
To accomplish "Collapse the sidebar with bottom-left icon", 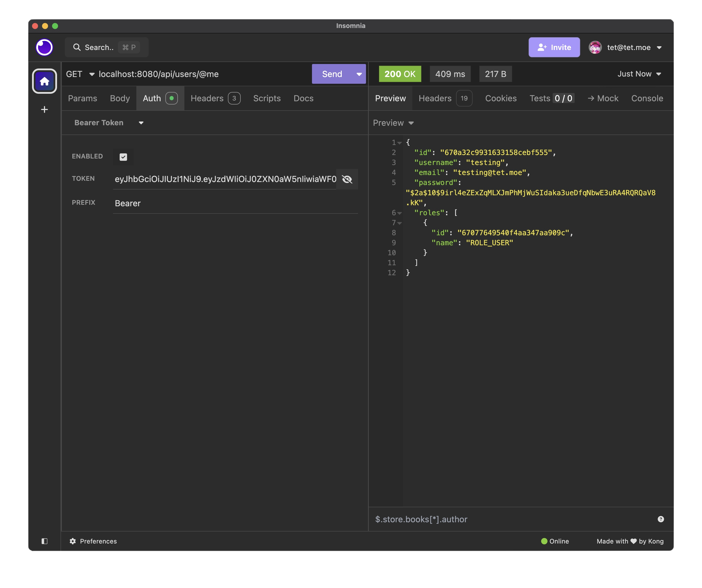I will pos(45,541).
